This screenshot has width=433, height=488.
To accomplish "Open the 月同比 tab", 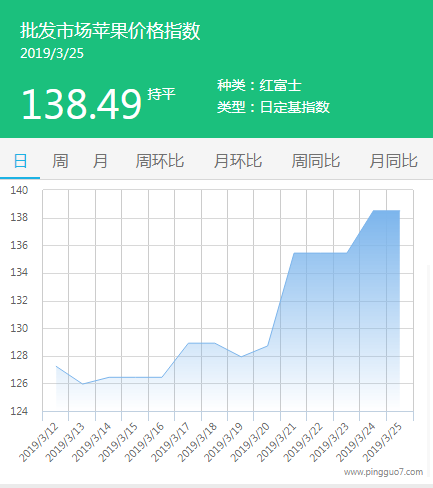I will pyautogui.click(x=393, y=161).
